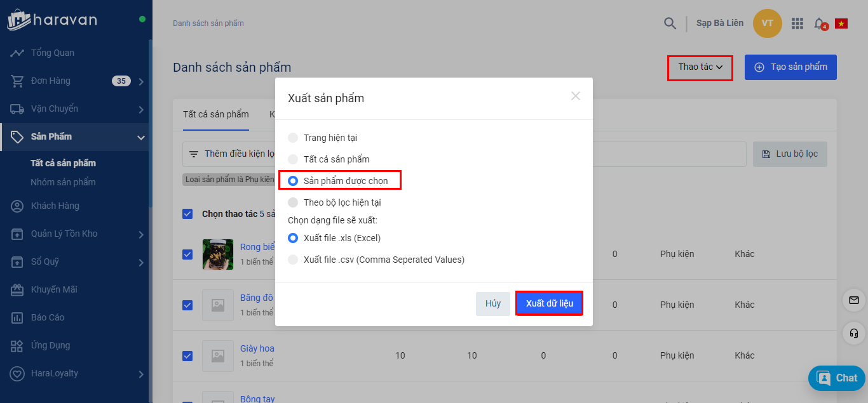Click the search magnifier icon

click(x=670, y=23)
